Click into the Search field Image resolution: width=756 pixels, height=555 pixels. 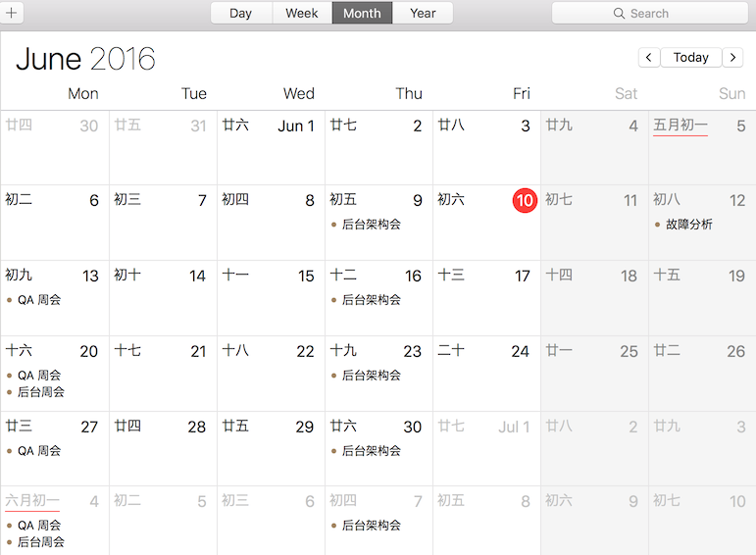pos(657,14)
